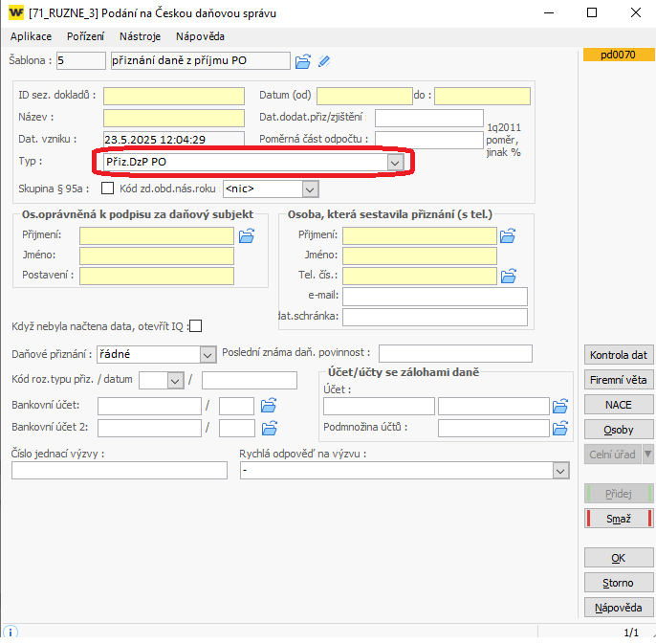Screen dimensions: 656x644
Task: Open the Nástroje menu
Action: tap(141, 36)
